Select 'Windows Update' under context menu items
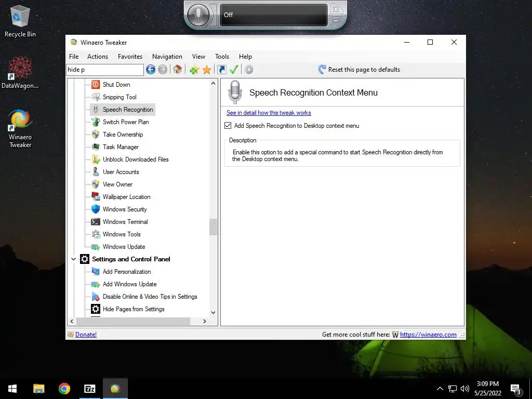 pos(124,247)
